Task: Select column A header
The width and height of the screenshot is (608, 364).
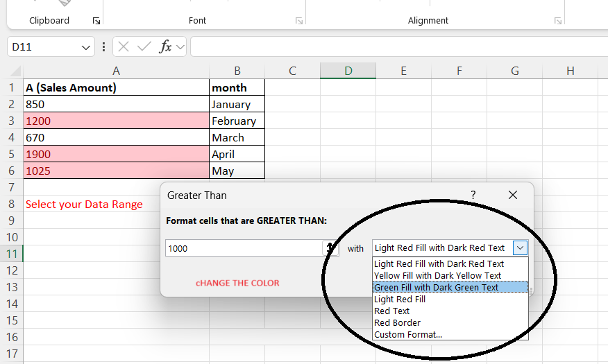Action: tap(116, 71)
